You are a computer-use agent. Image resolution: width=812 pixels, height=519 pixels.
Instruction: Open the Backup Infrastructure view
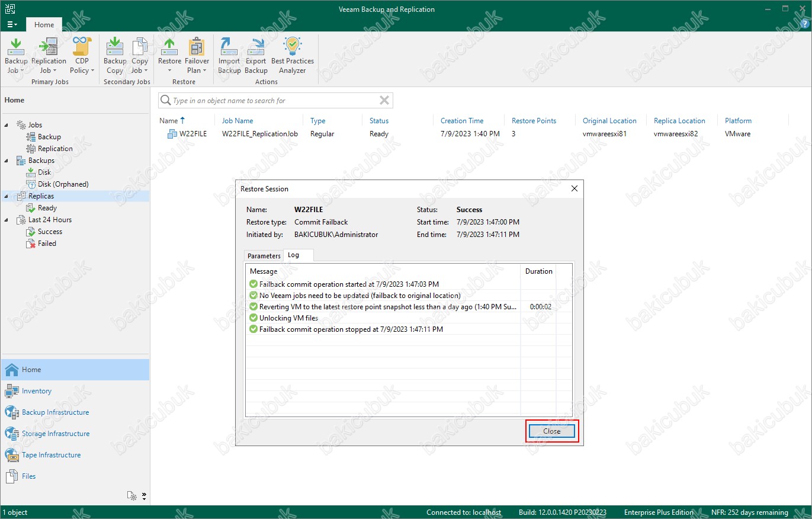75,412
